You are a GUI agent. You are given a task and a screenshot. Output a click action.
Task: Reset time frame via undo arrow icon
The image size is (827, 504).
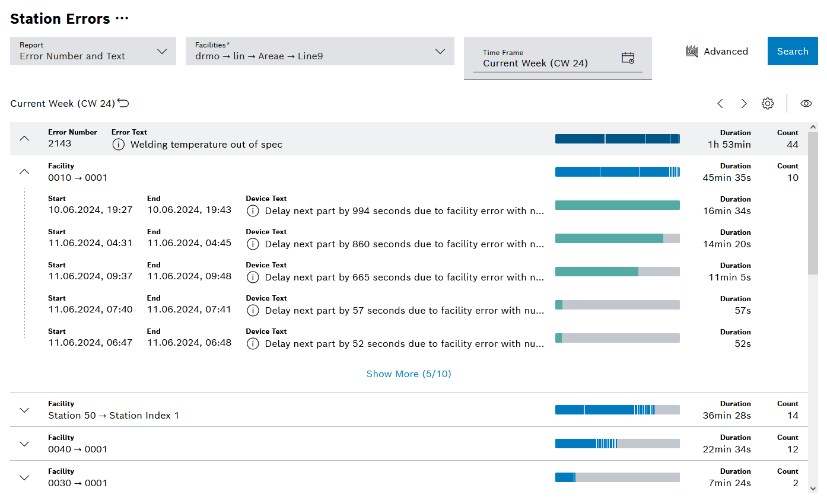(x=123, y=103)
